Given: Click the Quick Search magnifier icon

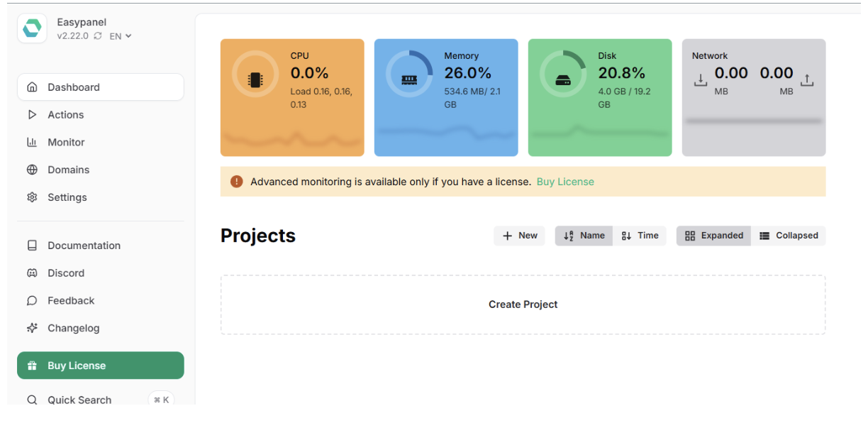Looking at the screenshot, I should pos(32,400).
